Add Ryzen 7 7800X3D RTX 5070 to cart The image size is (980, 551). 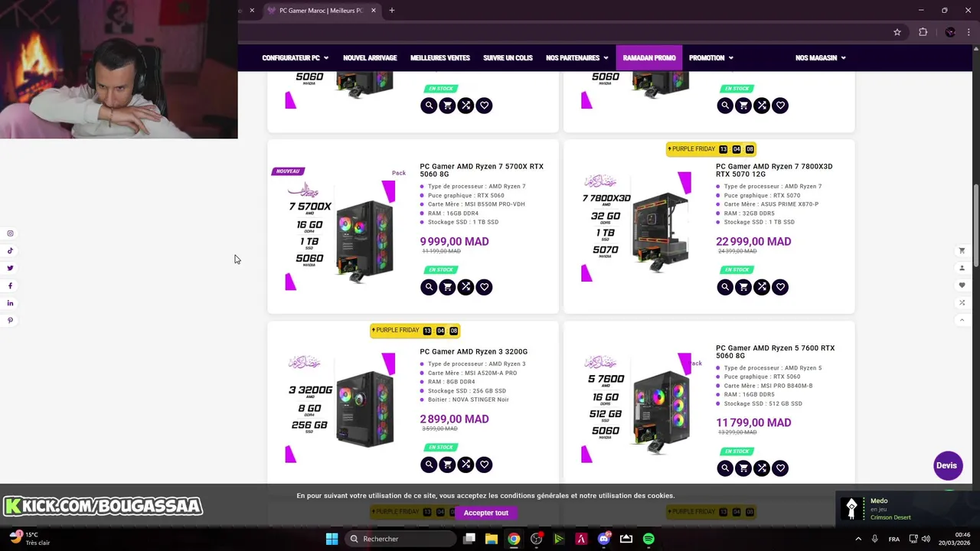tap(743, 287)
